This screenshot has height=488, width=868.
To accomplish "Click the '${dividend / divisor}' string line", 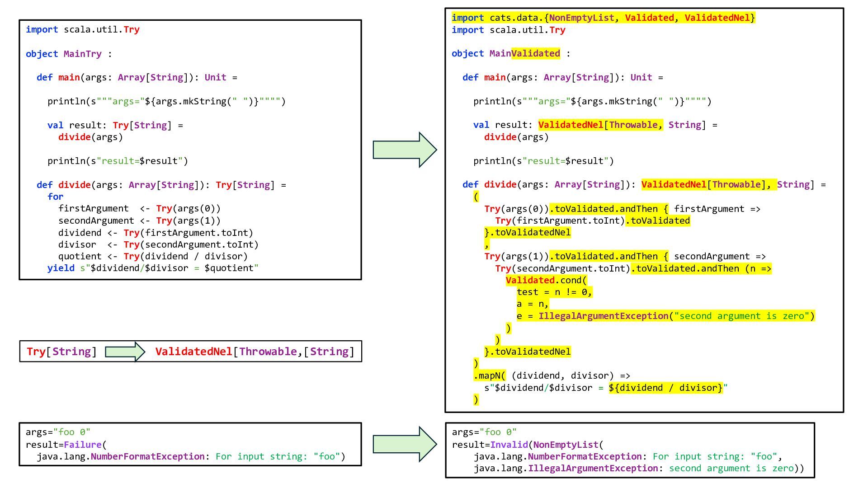I will click(x=606, y=388).
